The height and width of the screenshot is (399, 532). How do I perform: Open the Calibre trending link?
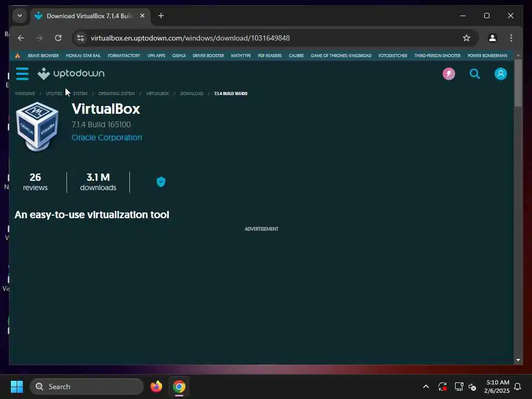(x=296, y=56)
